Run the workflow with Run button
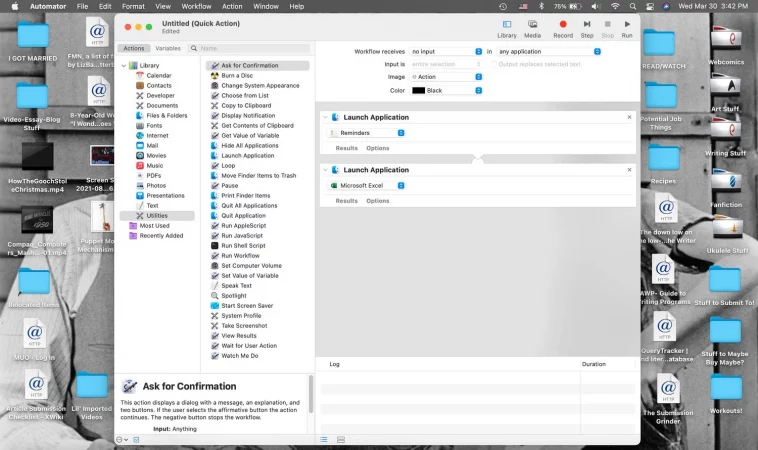Screen dimensions: 758x450 (627, 27)
